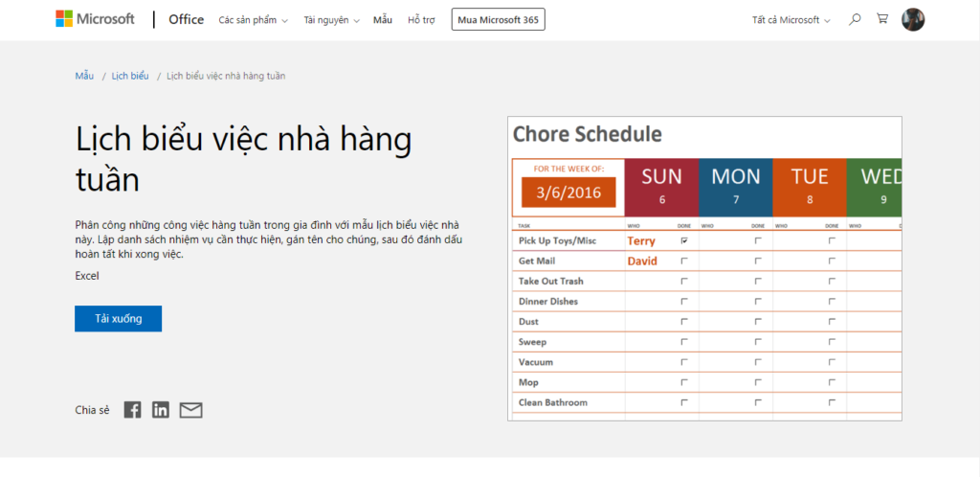Screen dimensions: 980x477
Task: Open the search magnifier icon
Action: pos(855,19)
